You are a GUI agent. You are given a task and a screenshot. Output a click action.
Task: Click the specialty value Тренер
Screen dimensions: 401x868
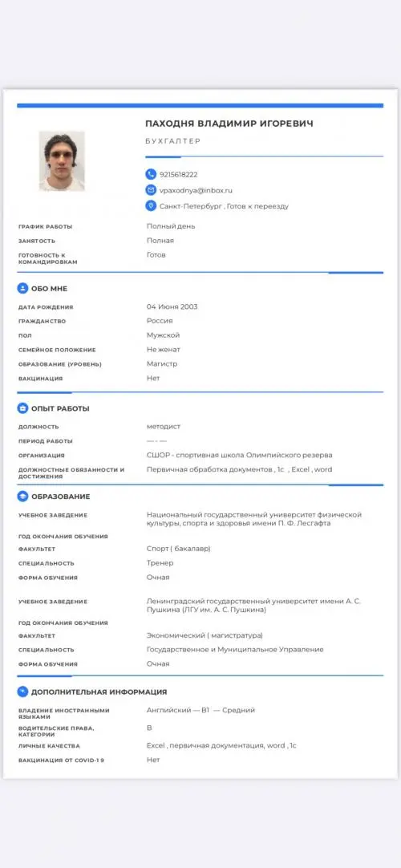[160, 563]
